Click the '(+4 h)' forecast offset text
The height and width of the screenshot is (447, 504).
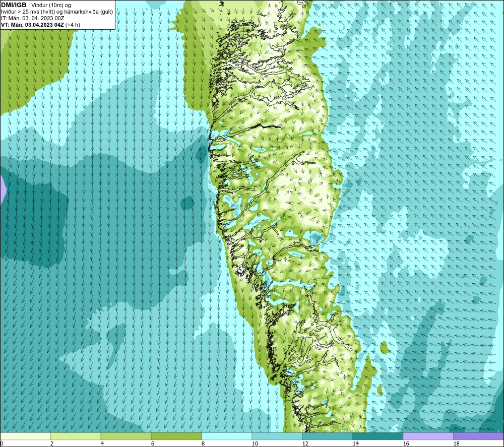[x=73, y=25]
